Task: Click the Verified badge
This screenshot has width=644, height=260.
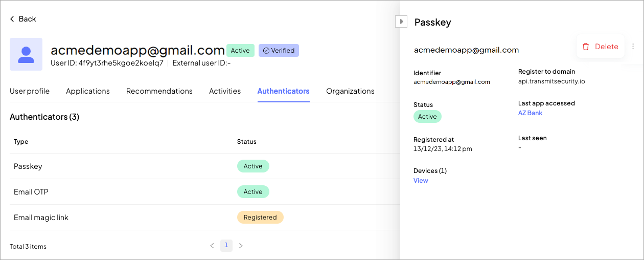Action: (279, 51)
